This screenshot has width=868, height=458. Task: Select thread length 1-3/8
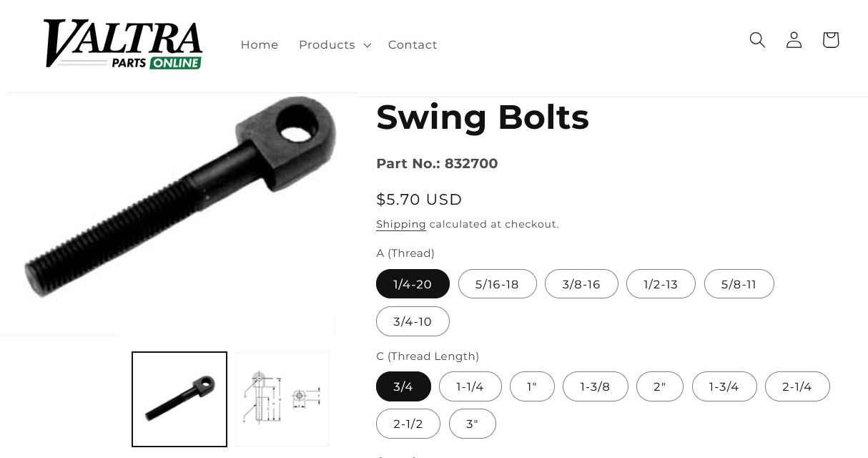pos(595,386)
